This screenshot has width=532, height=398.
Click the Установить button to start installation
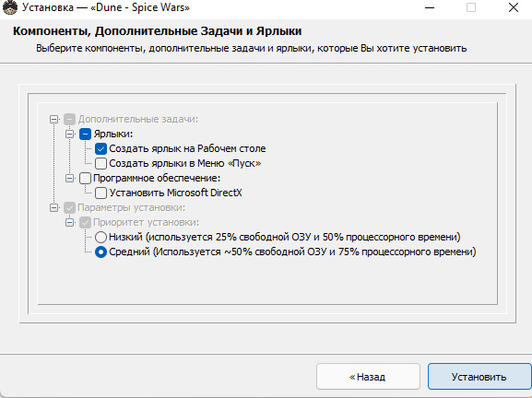[479, 377]
